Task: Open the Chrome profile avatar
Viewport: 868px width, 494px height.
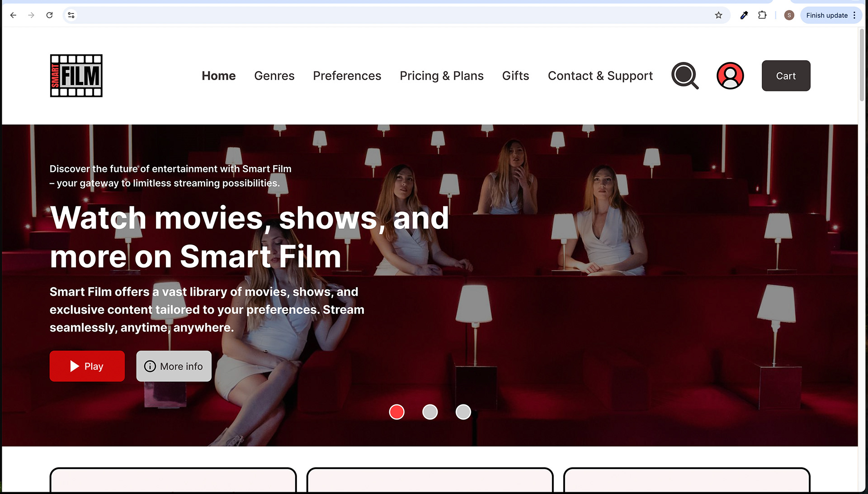Action: [x=789, y=15]
